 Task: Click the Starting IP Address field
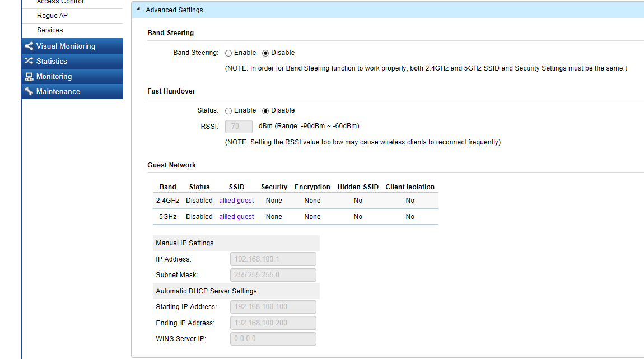pos(273,307)
